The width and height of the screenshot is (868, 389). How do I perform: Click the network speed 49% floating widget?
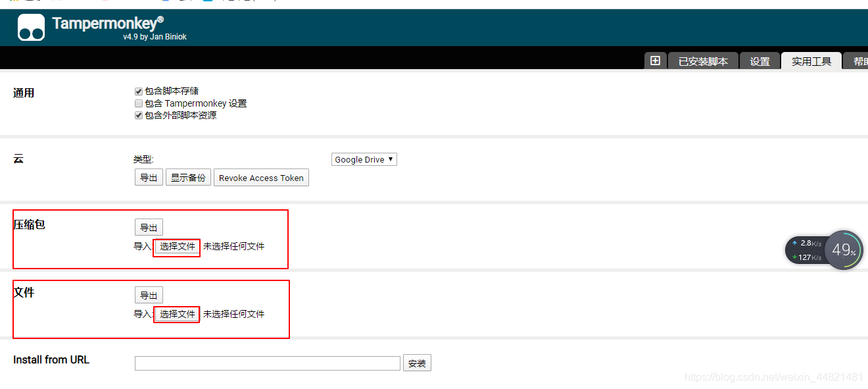coord(824,250)
